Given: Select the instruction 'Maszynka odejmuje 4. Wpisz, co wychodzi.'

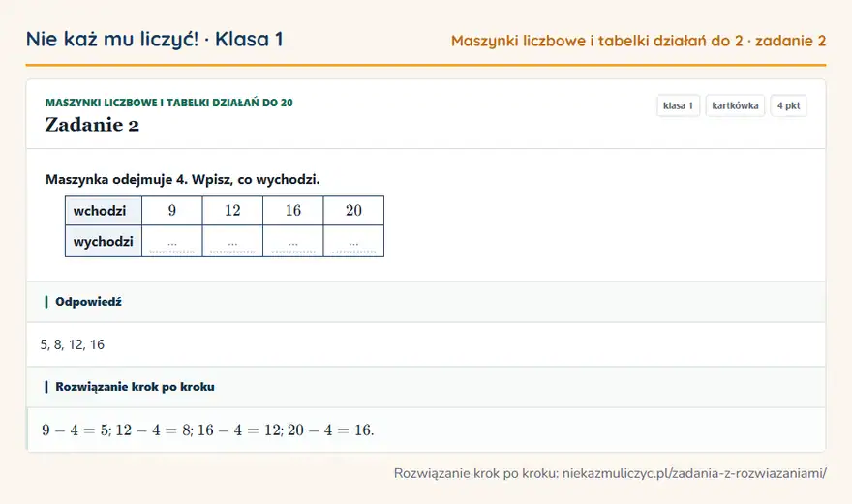Looking at the screenshot, I should [x=183, y=179].
